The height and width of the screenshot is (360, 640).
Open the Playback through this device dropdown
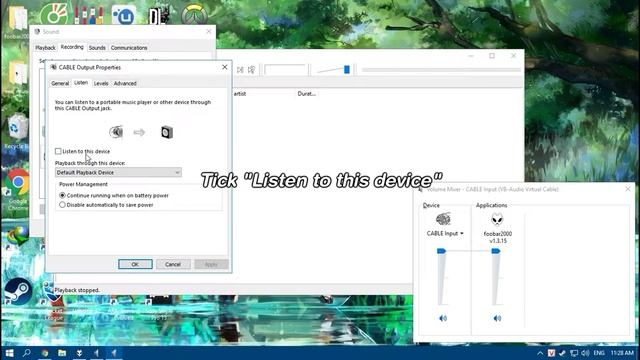click(118, 173)
